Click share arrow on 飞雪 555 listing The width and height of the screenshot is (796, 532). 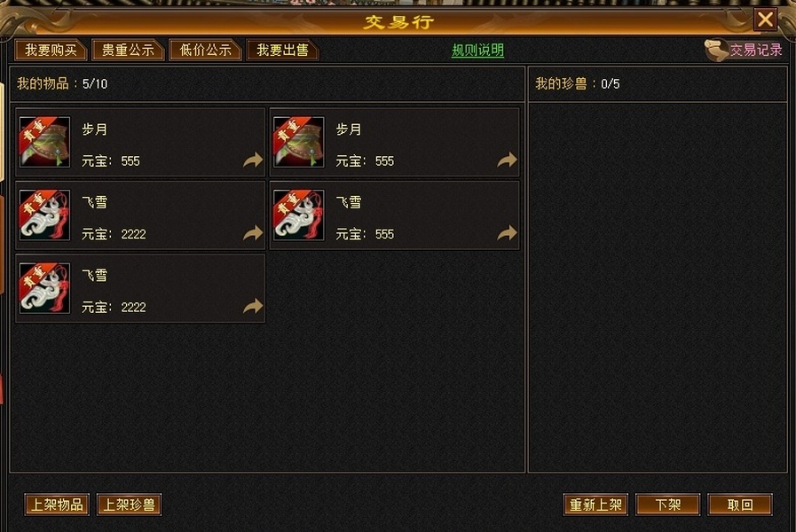[507, 233]
